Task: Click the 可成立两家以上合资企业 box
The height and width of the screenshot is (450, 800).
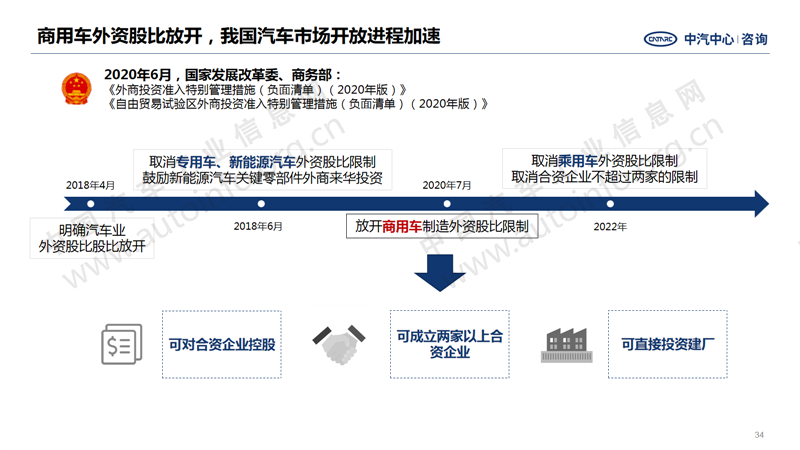Action: point(449,344)
